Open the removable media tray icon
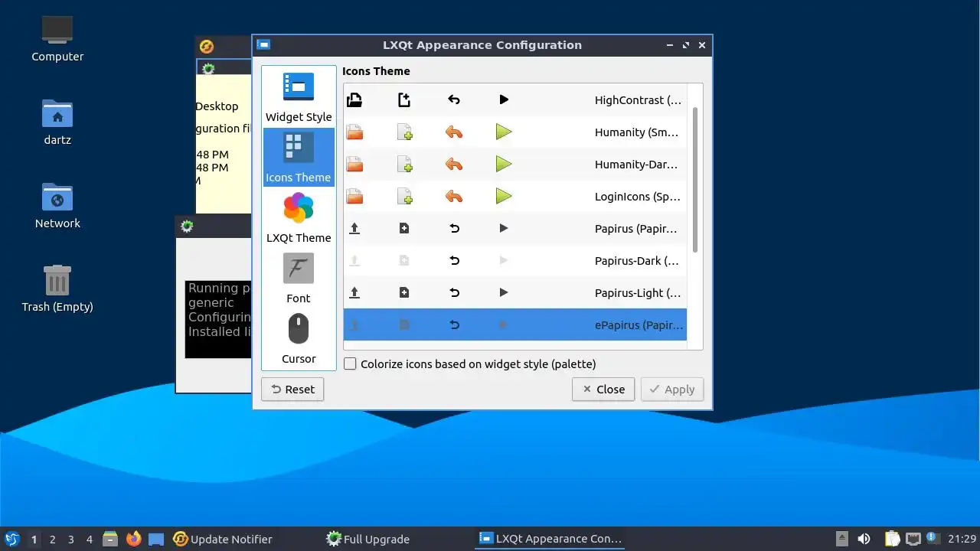Viewport: 980px width, 551px height. coord(841,540)
